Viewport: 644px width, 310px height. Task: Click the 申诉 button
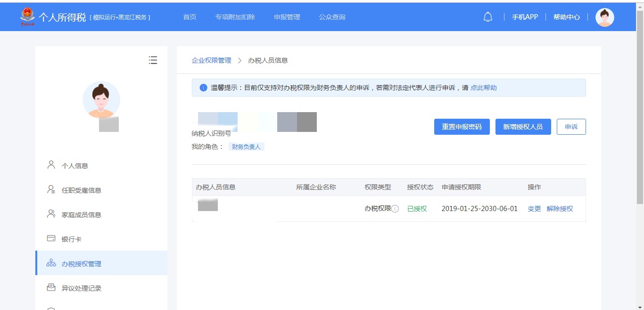point(571,127)
